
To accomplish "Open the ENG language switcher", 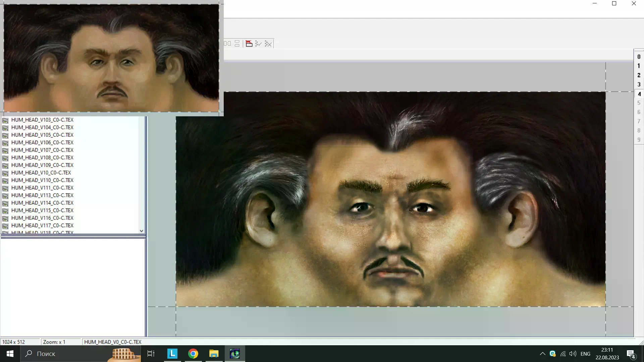I will pos(585,354).
